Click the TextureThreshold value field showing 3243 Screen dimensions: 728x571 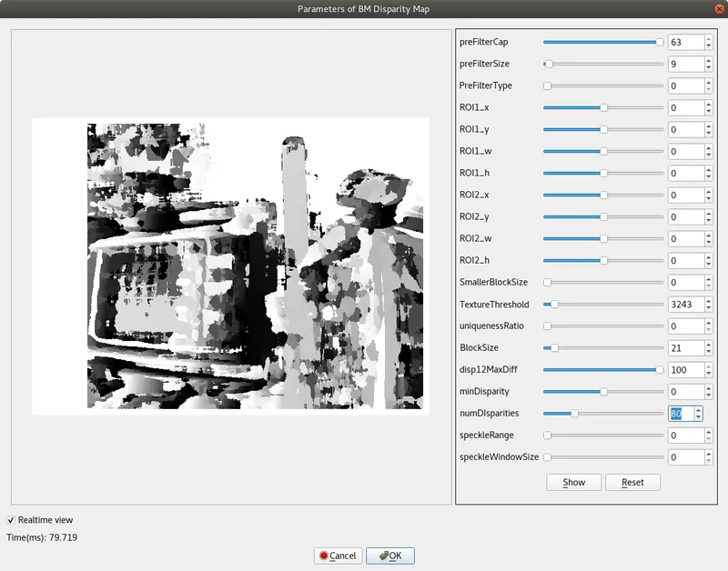pos(686,305)
